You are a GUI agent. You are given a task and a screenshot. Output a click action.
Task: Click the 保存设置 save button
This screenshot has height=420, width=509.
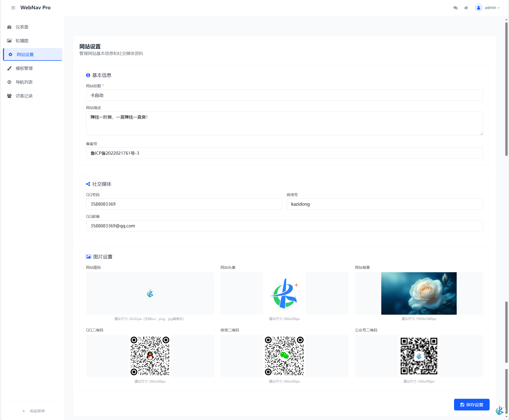[472, 405]
